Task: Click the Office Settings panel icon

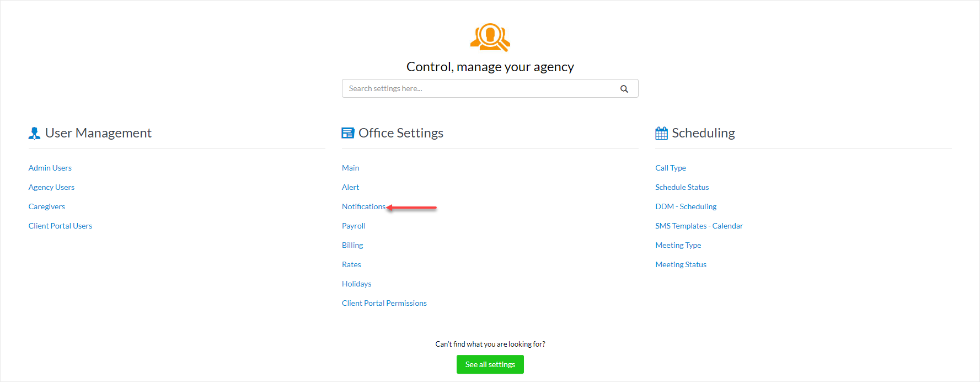Action: click(x=348, y=133)
